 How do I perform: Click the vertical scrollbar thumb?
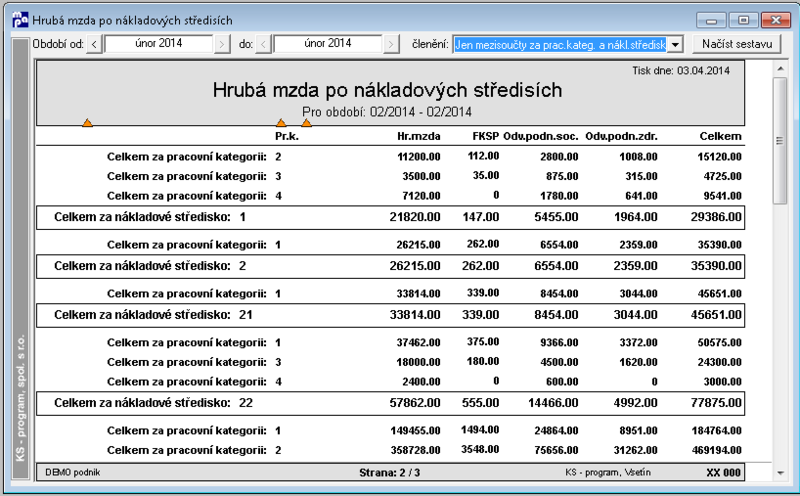[x=780, y=141]
